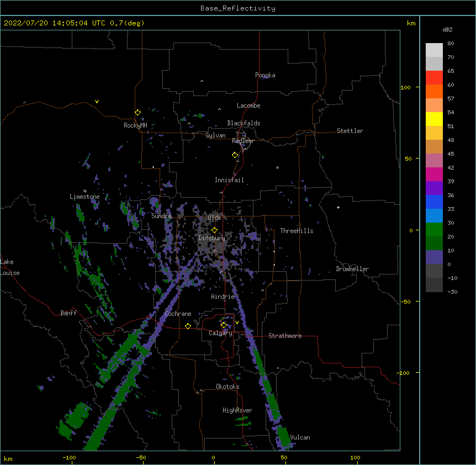Click the Olds town label
The width and height of the screenshot is (476, 465).
click(x=214, y=218)
